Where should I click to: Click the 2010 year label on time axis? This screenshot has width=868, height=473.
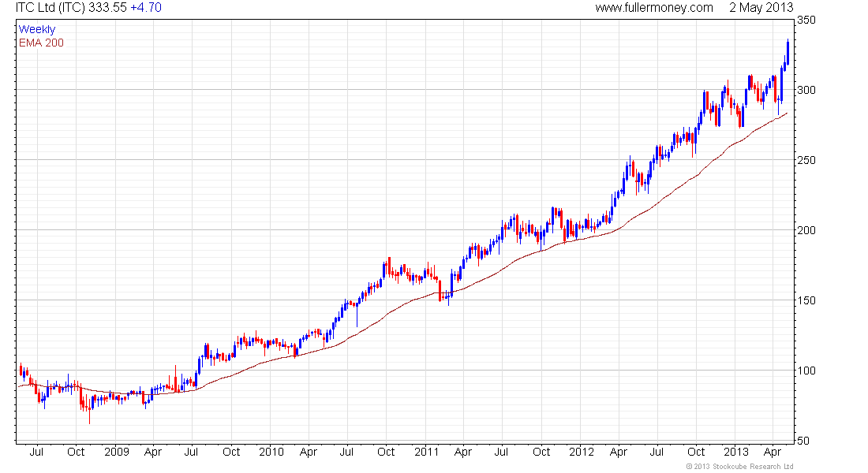(271, 452)
